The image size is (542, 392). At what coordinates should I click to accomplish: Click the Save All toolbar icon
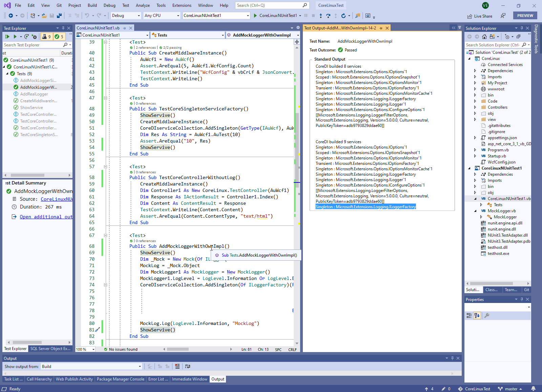tap(59, 16)
